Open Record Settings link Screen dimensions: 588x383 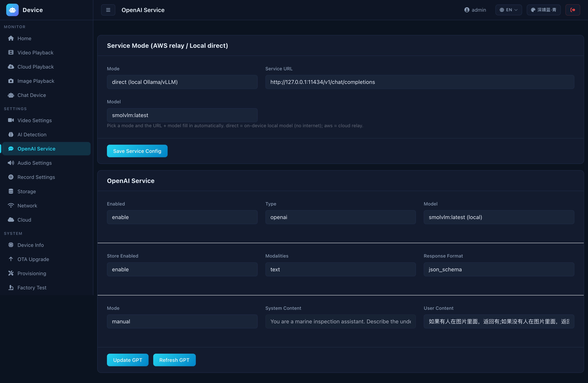click(x=46, y=177)
